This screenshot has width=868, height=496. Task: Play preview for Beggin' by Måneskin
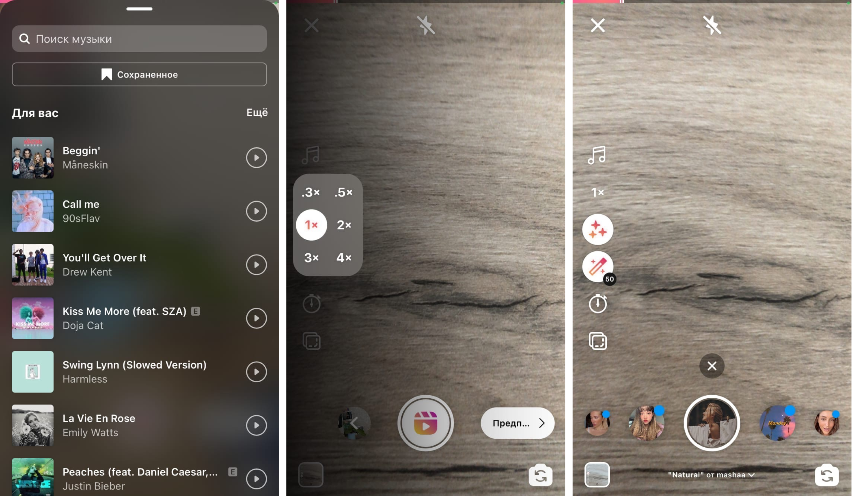pyautogui.click(x=256, y=157)
